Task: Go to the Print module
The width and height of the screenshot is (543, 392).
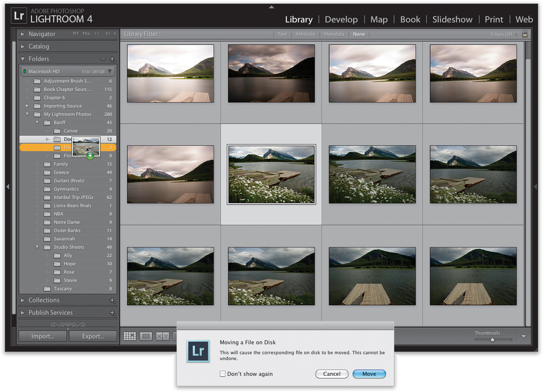Action: [x=494, y=20]
